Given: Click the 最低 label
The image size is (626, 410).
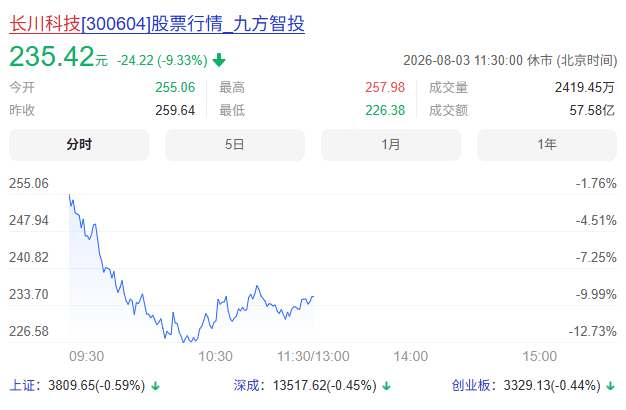Looking at the screenshot, I should (x=232, y=110).
